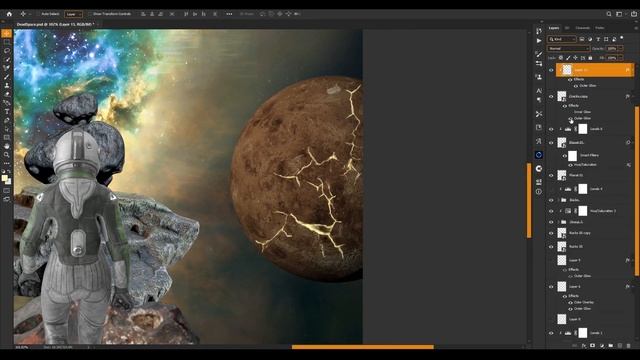The height and width of the screenshot is (360, 640).
Task: Click the Fill value field
Action: coord(611,58)
